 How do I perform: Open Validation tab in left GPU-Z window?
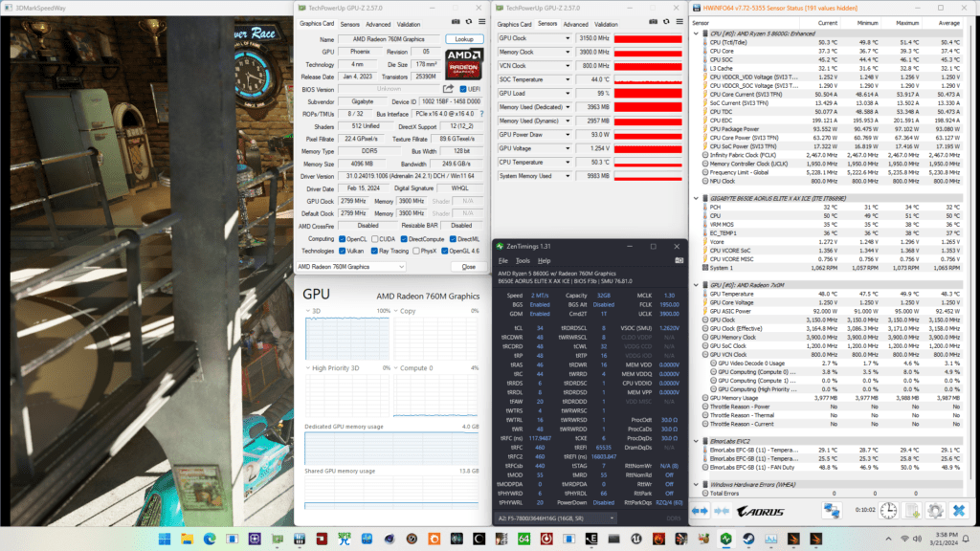coord(409,24)
